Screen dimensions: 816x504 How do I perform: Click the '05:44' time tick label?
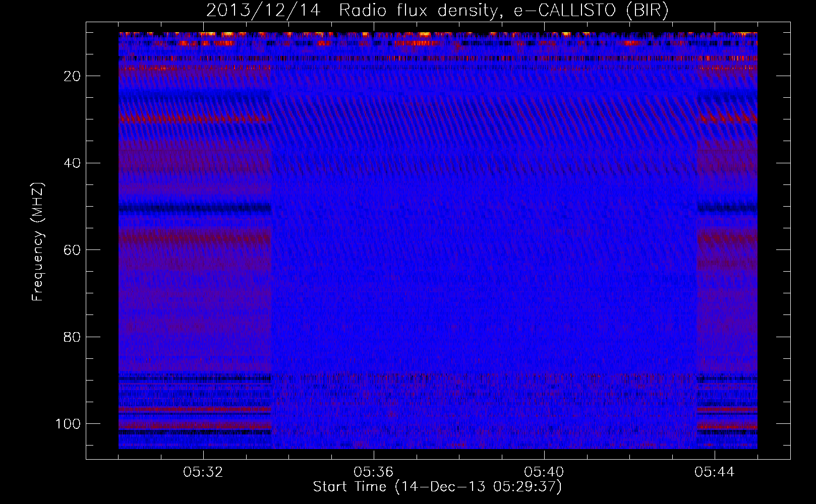[x=715, y=472]
